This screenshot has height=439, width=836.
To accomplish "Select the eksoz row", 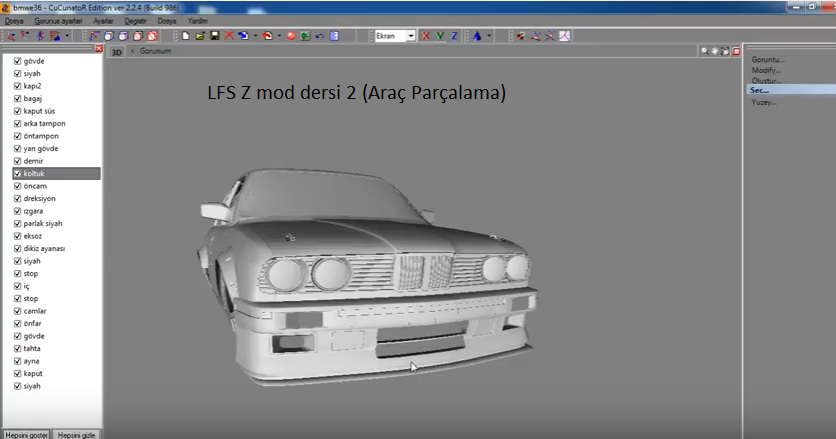I will point(57,236).
